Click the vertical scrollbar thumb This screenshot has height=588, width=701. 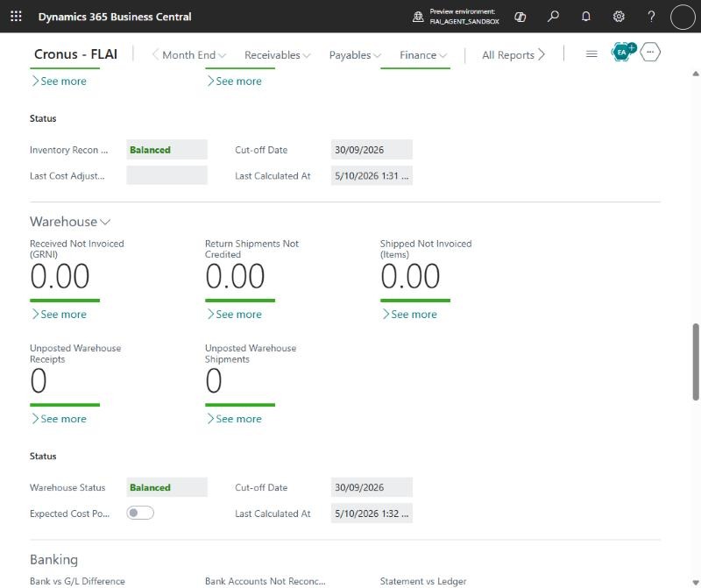click(x=696, y=362)
